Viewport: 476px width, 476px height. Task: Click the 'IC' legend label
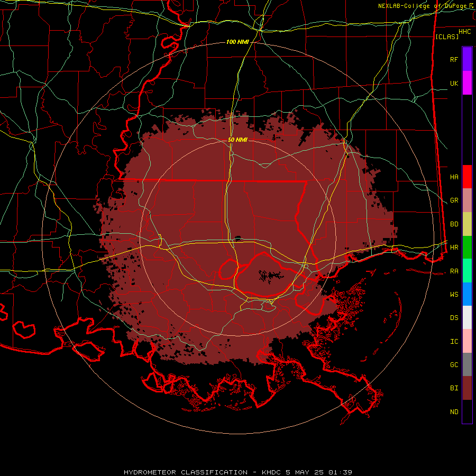tap(454, 342)
